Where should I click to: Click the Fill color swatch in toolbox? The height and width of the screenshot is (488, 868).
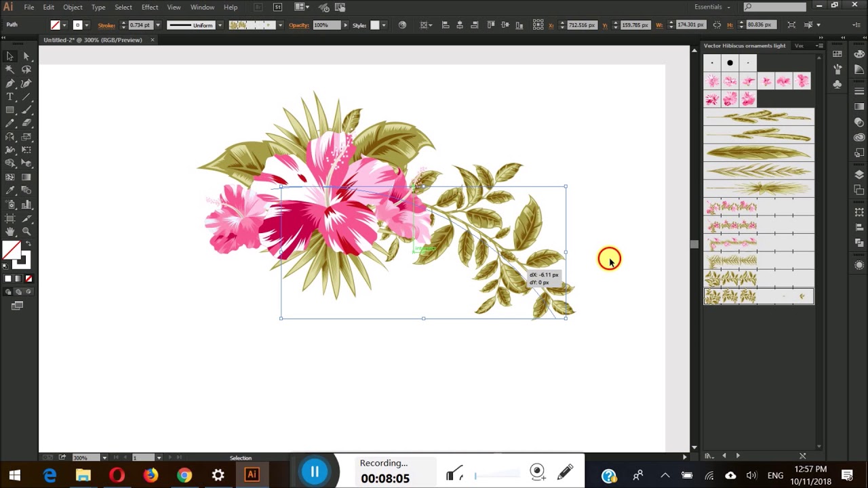pos(11,250)
